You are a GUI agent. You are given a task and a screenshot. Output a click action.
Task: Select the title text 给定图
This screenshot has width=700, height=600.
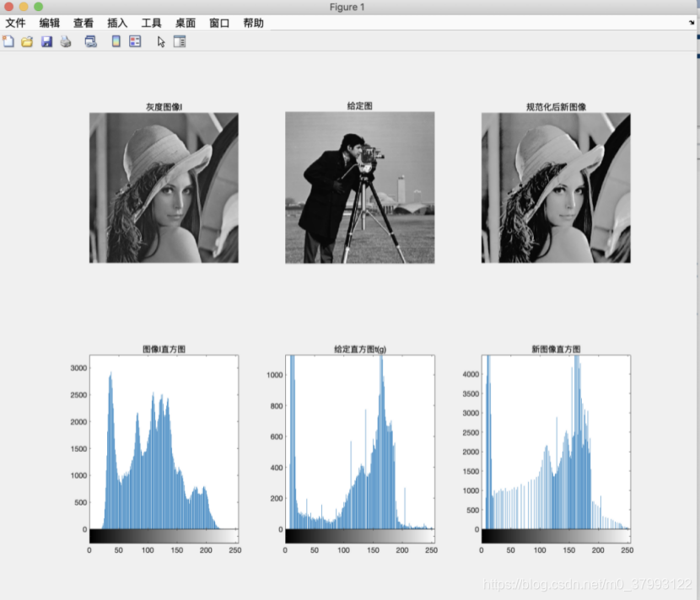(x=360, y=106)
